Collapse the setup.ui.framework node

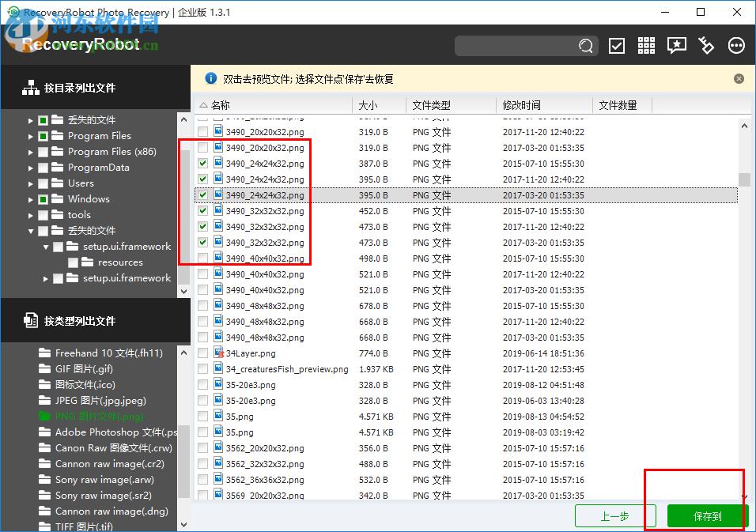coord(45,246)
